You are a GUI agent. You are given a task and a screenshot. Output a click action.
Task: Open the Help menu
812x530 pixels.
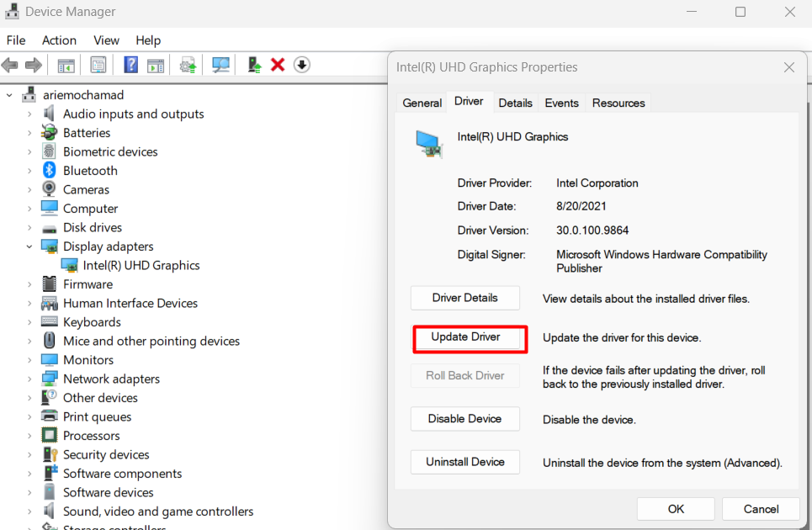(x=148, y=40)
